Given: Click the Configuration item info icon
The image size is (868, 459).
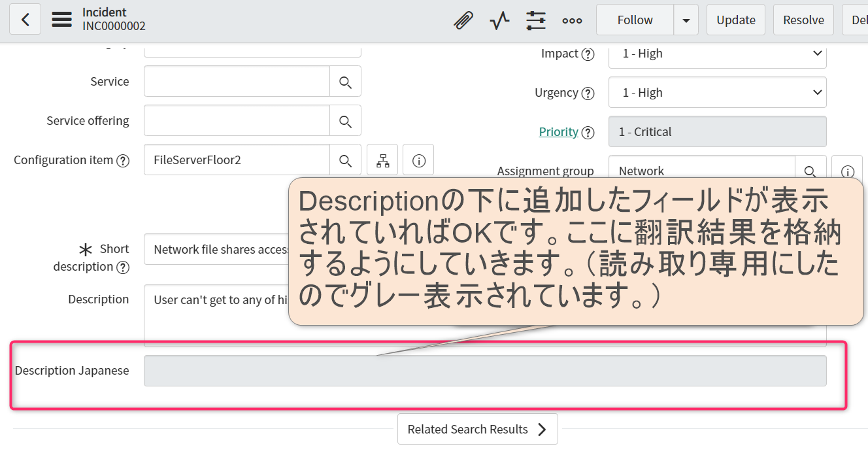Looking at the screenshot, I should point(418,160).
